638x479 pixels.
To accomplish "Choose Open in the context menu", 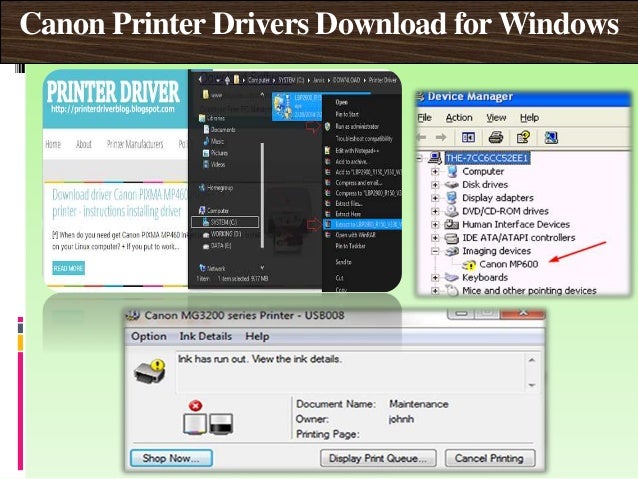I will tap(341, 102).
